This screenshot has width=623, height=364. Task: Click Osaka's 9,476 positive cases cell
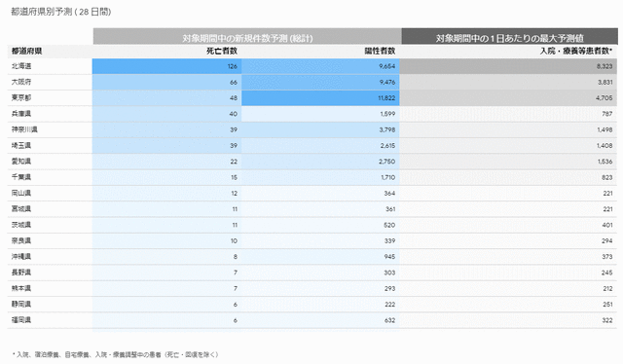pos(320,83)
